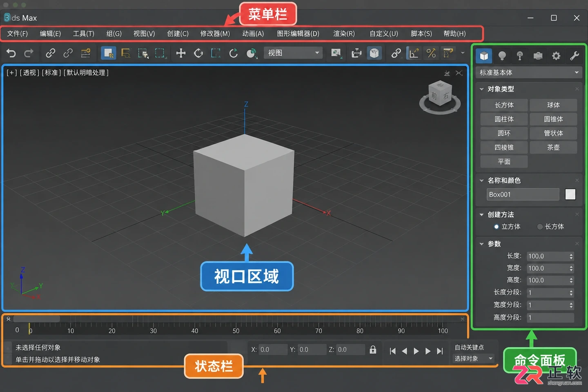
Task: Collapse the 名称和颜色 rollout
Action: click(x=481, y=180)
